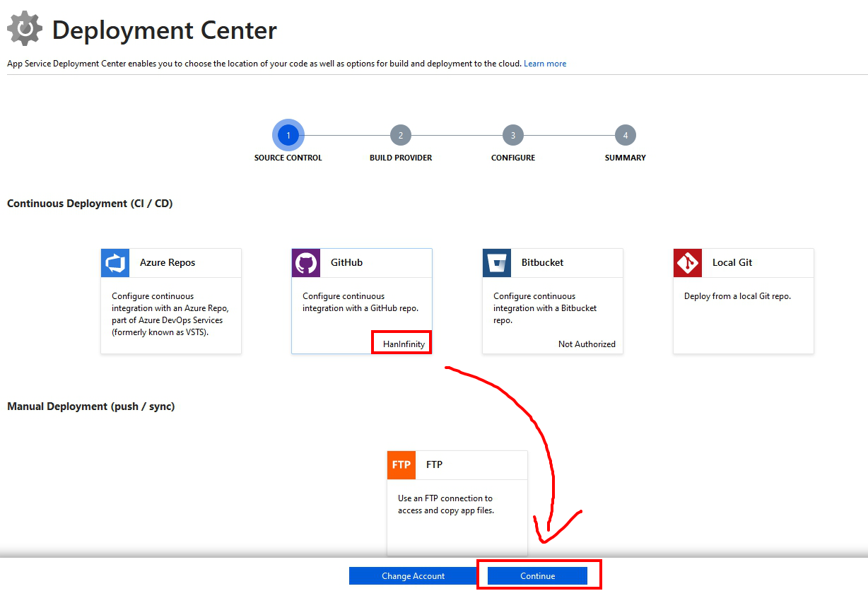Click the CONFIGURE step label
This screenshot has height=591, width=868.
pos(513,158)
